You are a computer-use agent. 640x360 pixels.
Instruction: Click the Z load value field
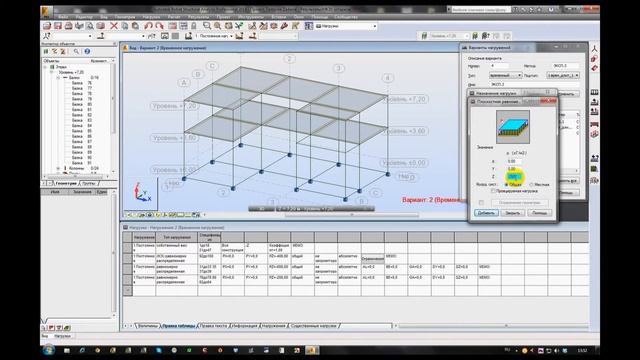tap(513, 177)
